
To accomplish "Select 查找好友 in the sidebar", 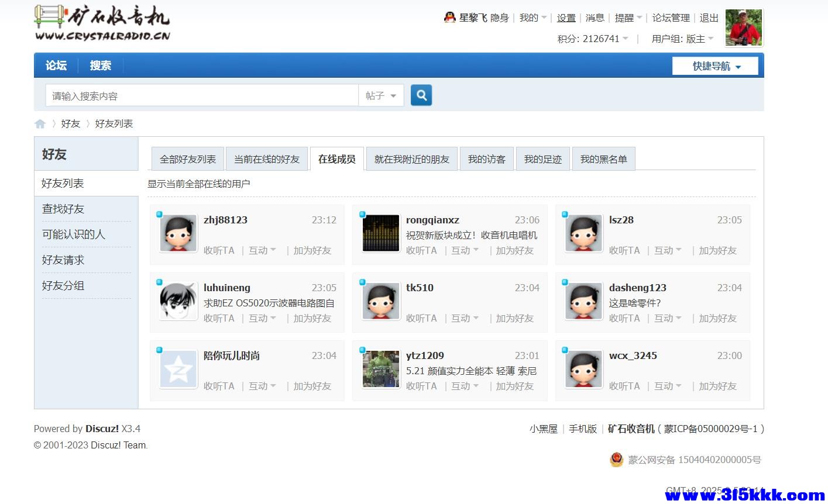I will click(63, 209).
